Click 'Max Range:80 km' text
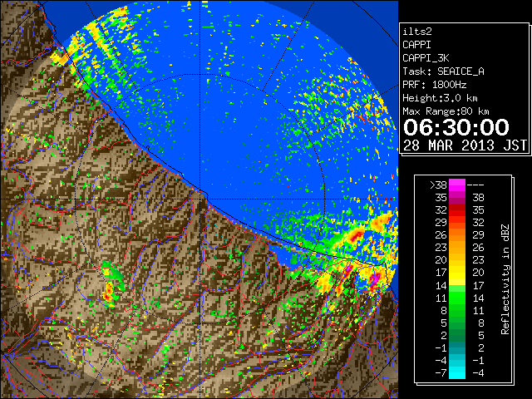The width and height of the screenshot is (532, 399). point(446,111)
